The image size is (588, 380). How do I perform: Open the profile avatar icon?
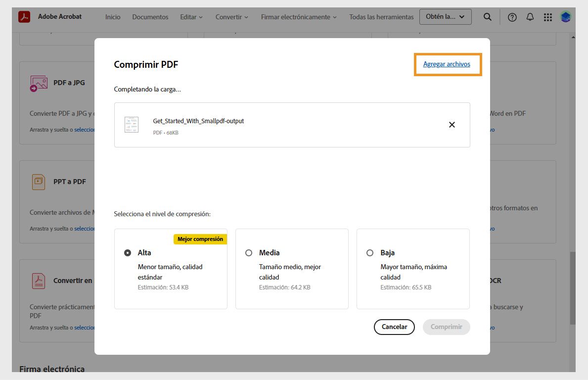pos(565,17)
